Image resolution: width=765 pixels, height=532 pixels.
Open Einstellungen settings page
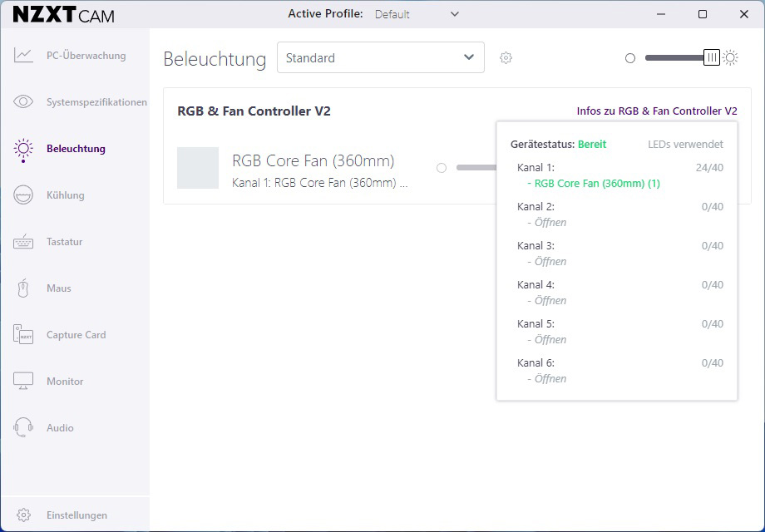[x=76, y=515]
